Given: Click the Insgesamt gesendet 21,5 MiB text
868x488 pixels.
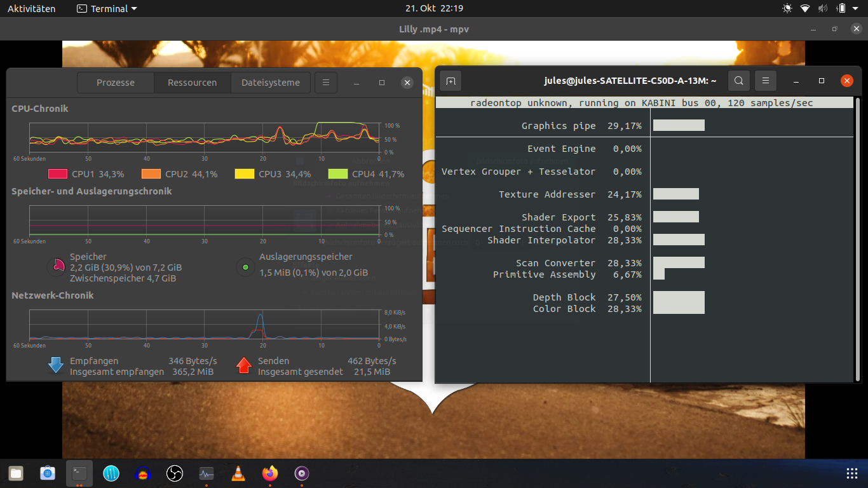Looking at the screenshot, I should click(x=324, y=372).
